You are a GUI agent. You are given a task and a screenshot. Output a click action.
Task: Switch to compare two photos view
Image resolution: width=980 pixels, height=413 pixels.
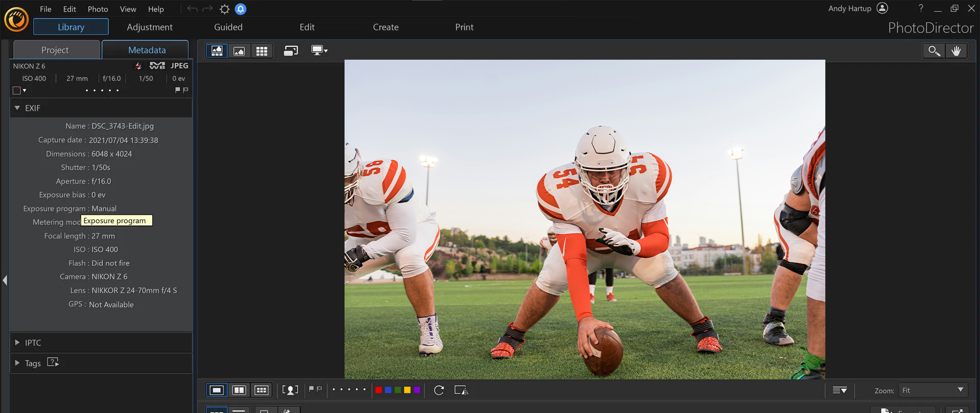coord(239,390)
